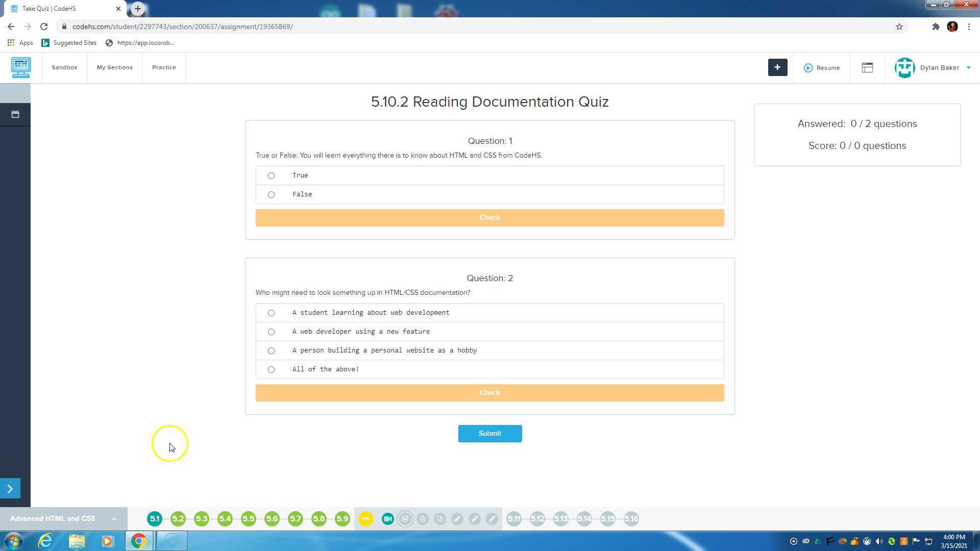Select the True radio button for Question 1
980x551 pixels.
[x=271, y=176]
